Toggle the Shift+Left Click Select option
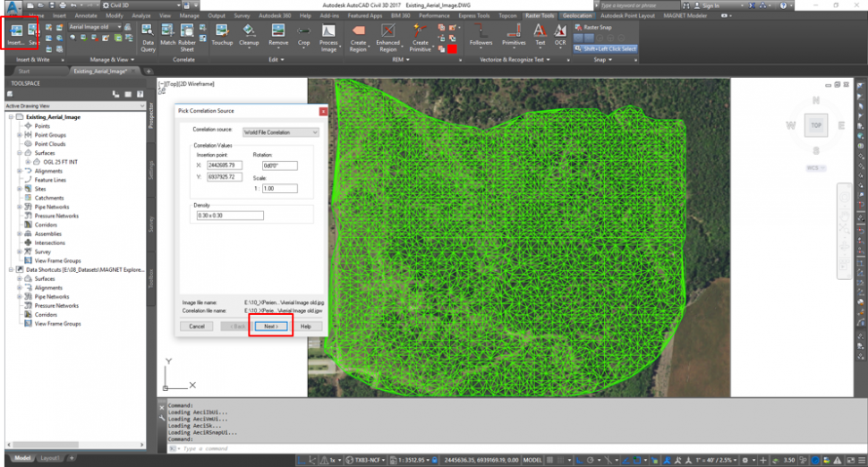 [x=605, y=48]
